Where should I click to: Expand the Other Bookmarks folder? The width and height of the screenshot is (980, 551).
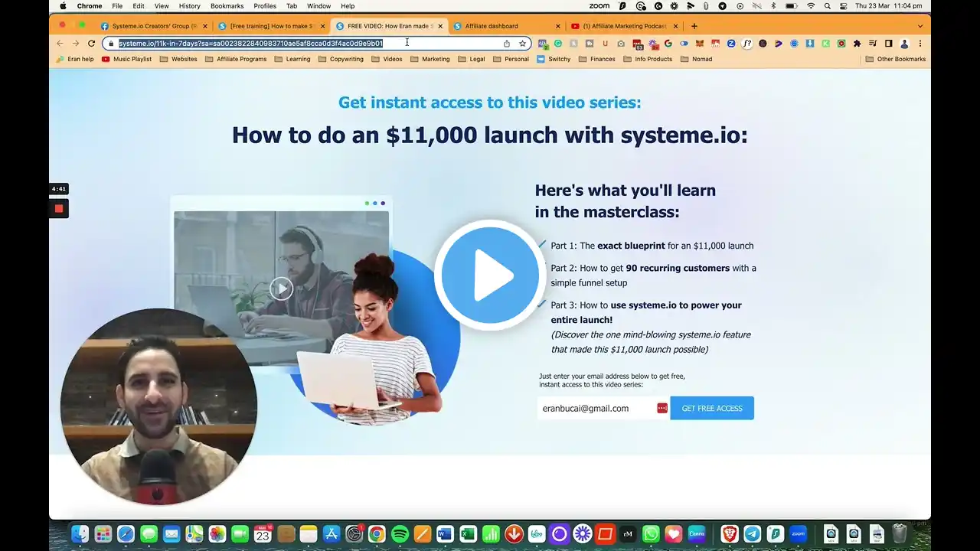895,59
